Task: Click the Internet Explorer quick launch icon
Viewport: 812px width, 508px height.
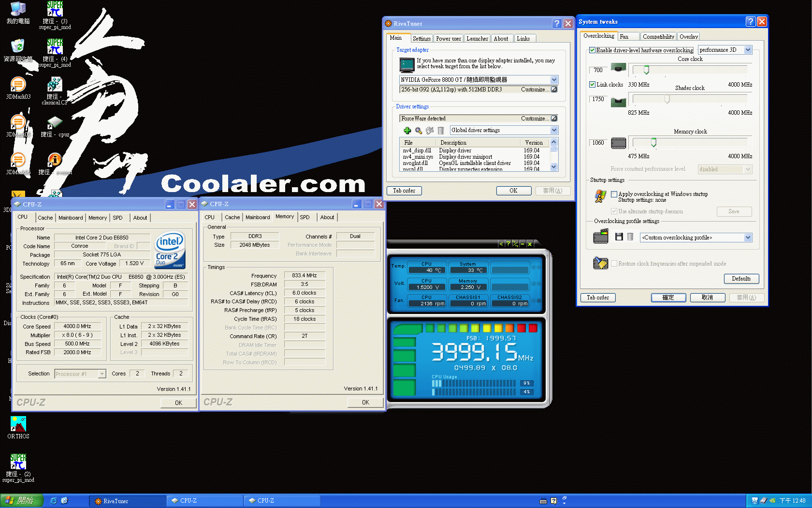Action: tap(53, 501)
